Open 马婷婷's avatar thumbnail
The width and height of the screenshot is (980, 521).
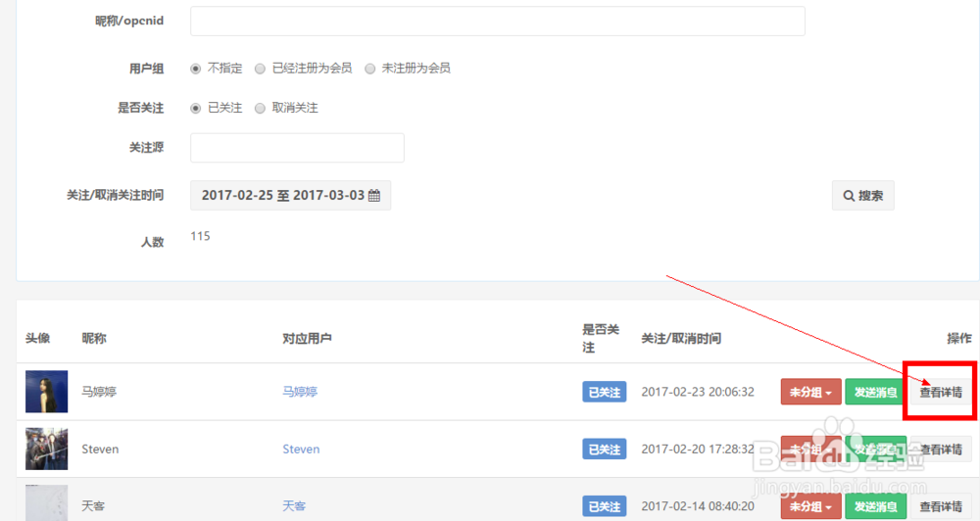(x=46, y=392)
